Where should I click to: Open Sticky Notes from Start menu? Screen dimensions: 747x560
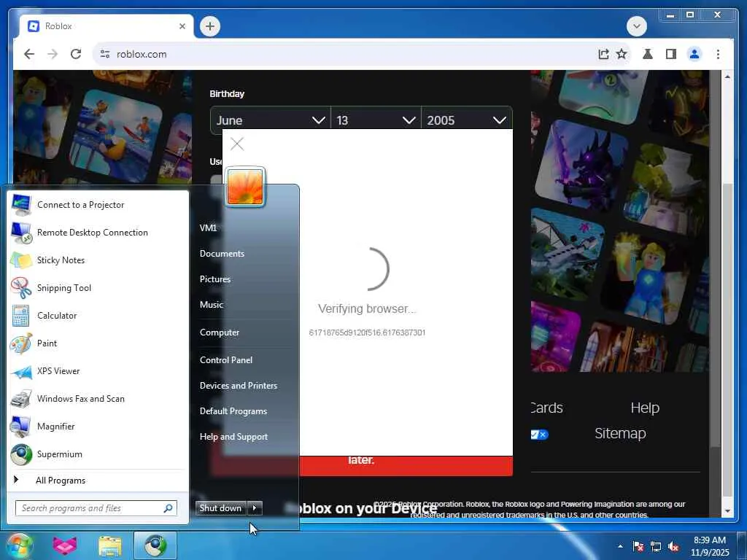click(x=98, y=260)
